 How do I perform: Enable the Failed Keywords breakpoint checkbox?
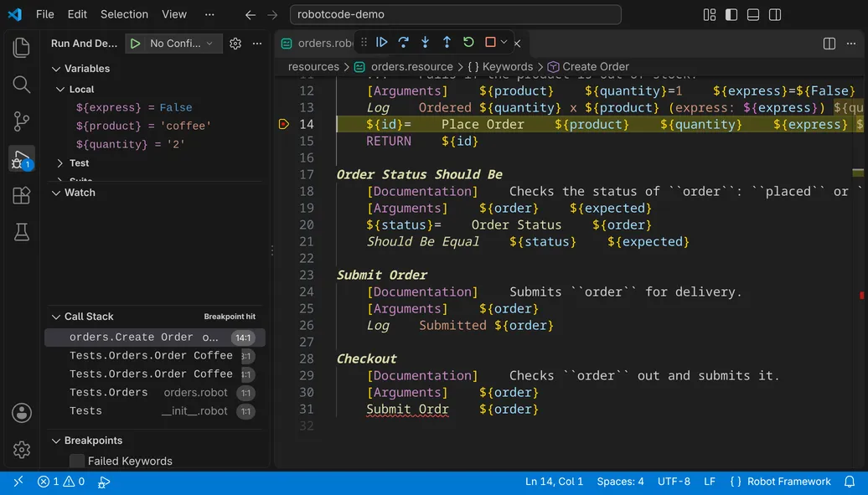(77, 461)
